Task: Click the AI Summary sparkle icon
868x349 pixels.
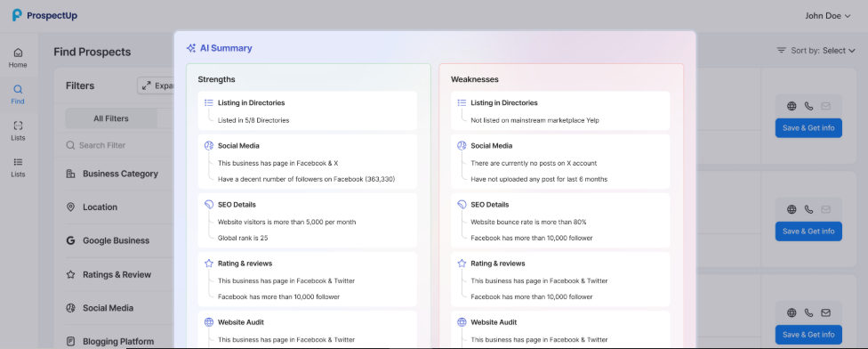Action: tap(191, 48)
